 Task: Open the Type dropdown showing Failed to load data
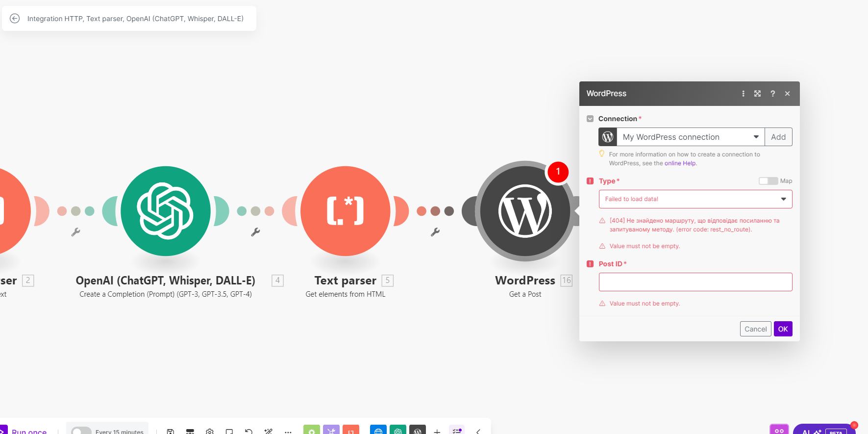pyautogui.click(x=695, y=199)
